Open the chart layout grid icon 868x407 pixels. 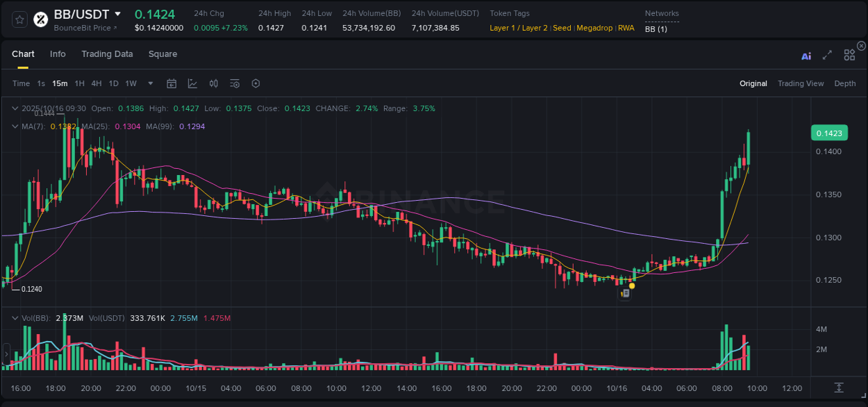[849, 55]
